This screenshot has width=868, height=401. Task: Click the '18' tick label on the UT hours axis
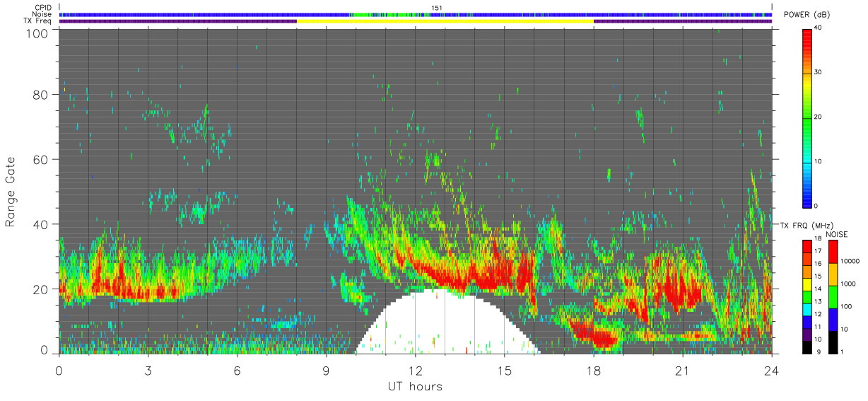tap(594, 370)
